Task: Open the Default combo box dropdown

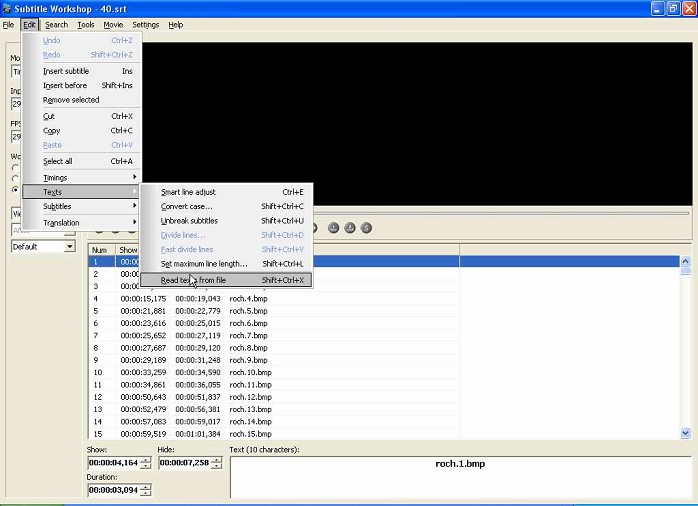Action: coord(69,247)
